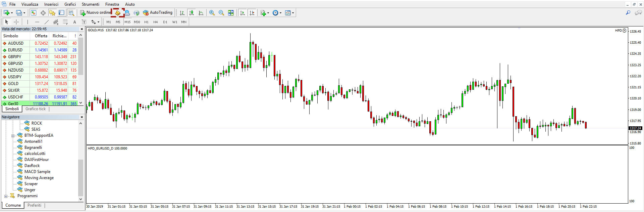644x212 pixels.
Task: Close the Market Watch panel
Action: coord(82,29)
